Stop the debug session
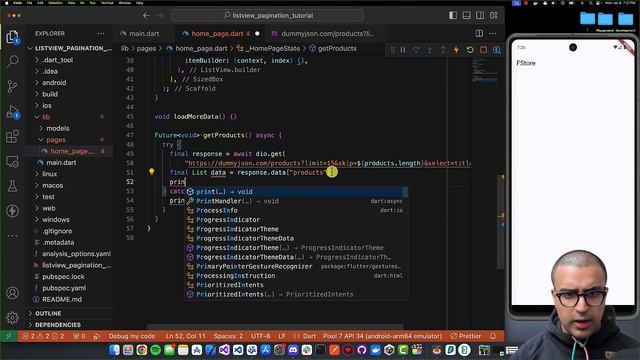This screenshot has height=360, width=640. pos(483,50)
